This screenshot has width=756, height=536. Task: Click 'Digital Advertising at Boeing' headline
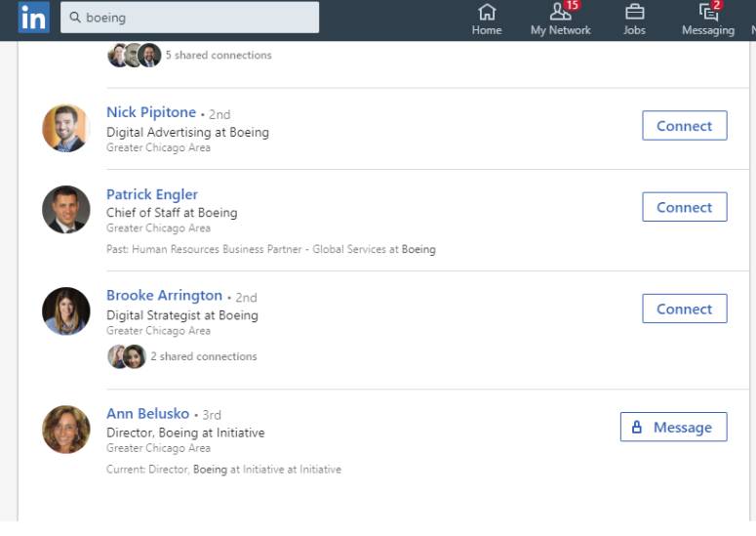pos(187,132)
